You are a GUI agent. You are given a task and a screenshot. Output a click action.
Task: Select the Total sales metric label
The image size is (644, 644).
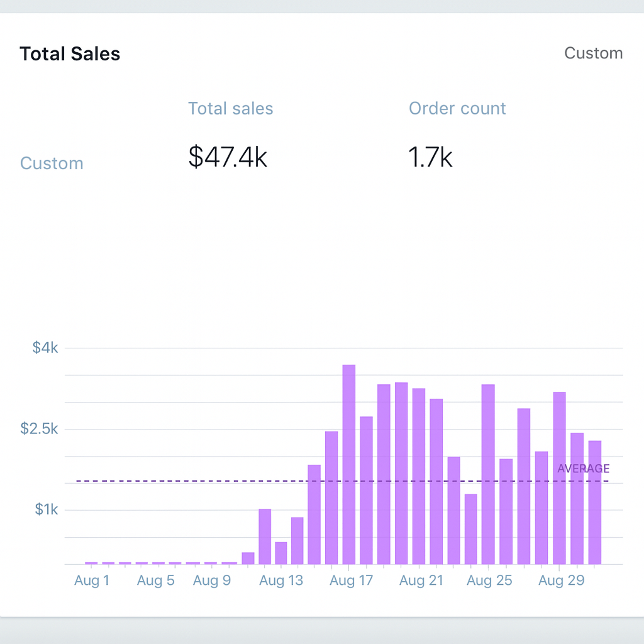230,108
